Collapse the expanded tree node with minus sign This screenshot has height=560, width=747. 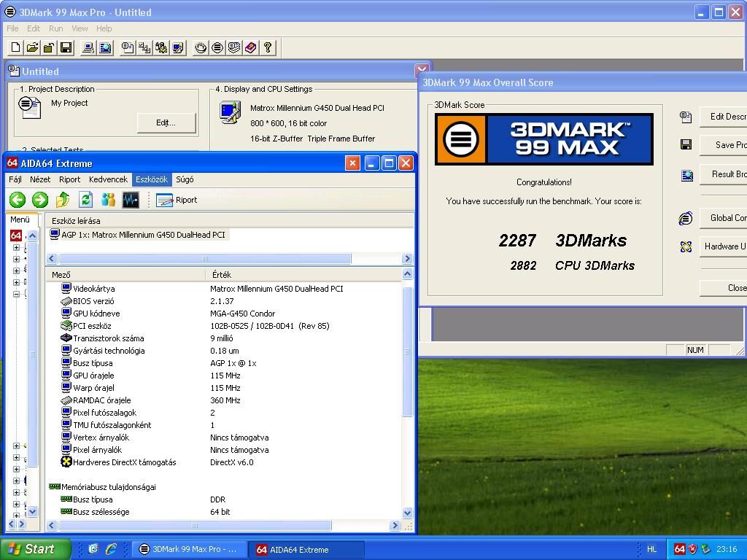tap(16, 294)
